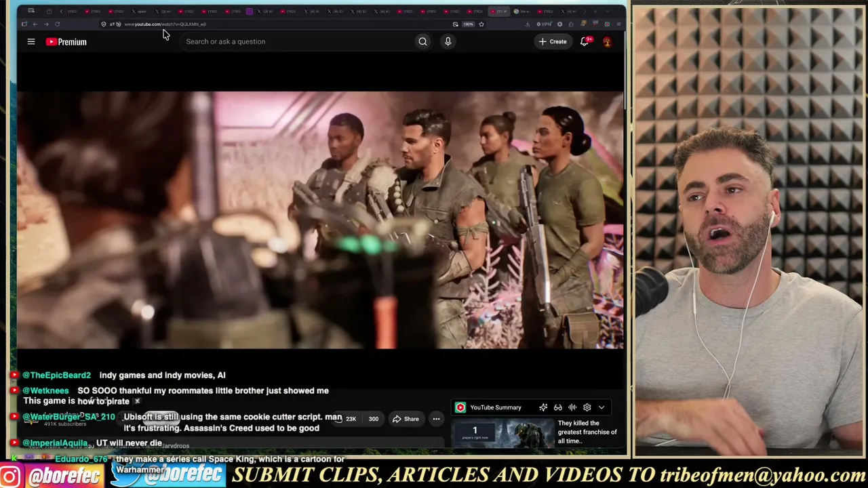Toggle the VPN button in the toolbar
868x488 pixels.
[x=545, y=24]
